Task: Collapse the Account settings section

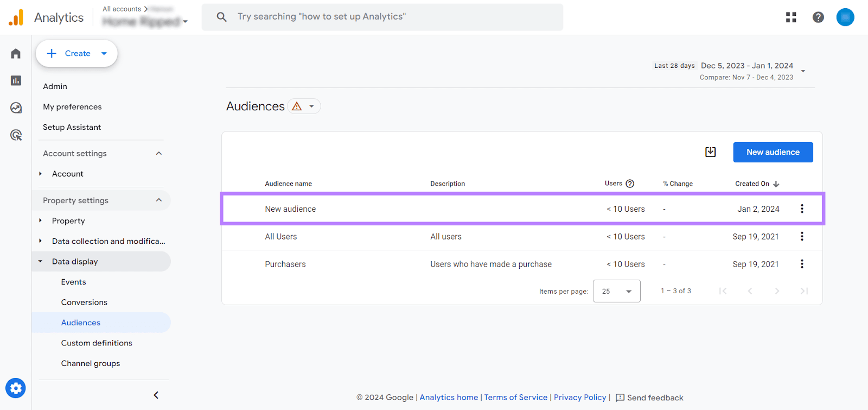Action: (x=158, y=153)
